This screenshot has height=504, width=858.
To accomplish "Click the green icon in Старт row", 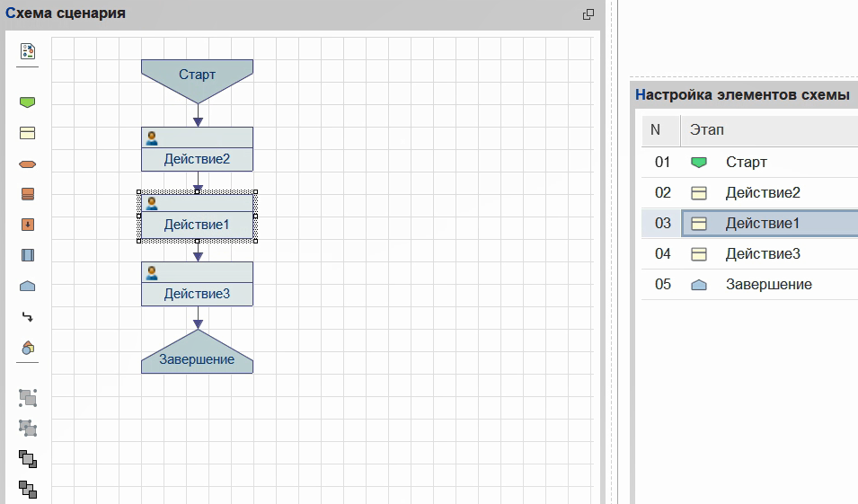I will coord(699,163).
